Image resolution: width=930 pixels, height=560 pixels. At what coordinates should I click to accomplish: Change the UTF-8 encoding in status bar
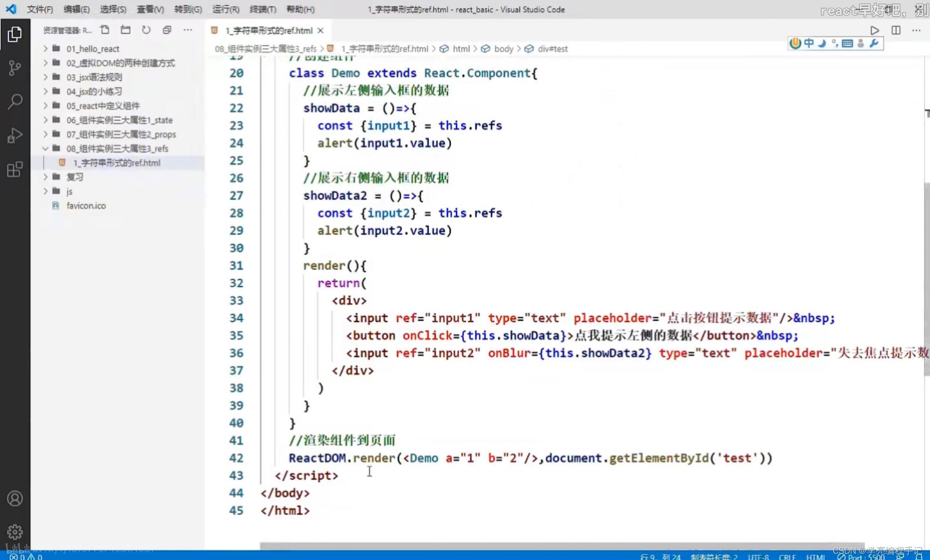758,557
